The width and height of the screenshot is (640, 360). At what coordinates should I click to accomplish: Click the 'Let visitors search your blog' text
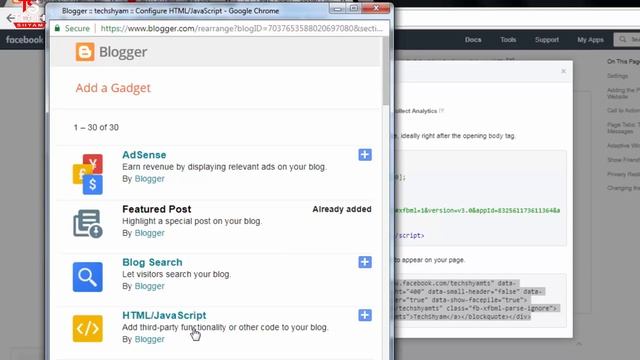176,274
